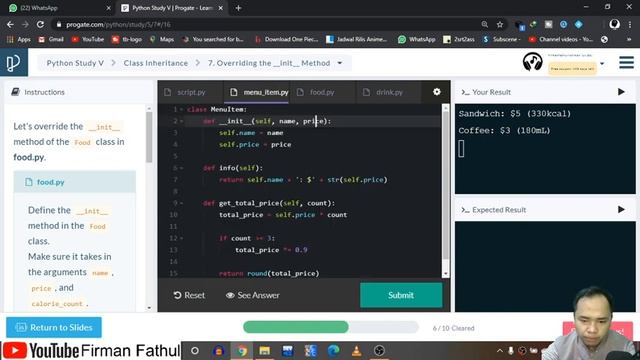Collapse code fold arrow on line 12
640x360 pixels.
click(x=182, y=238)
